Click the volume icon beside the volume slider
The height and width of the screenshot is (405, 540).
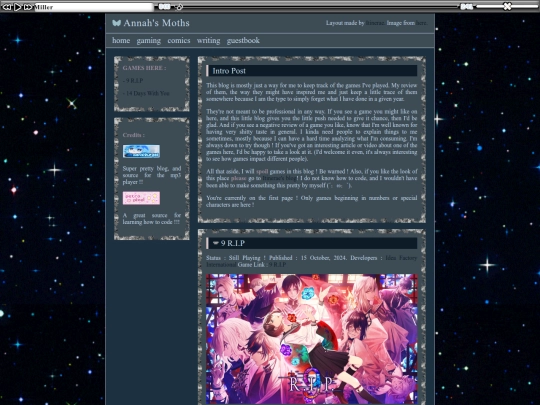[467, 7]
